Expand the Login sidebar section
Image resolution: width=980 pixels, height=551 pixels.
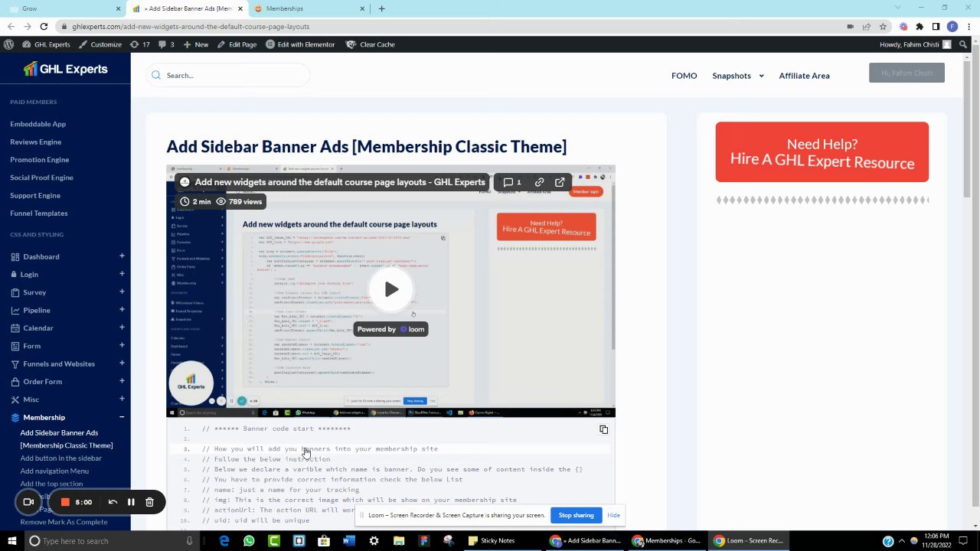[x=122, y=274]
